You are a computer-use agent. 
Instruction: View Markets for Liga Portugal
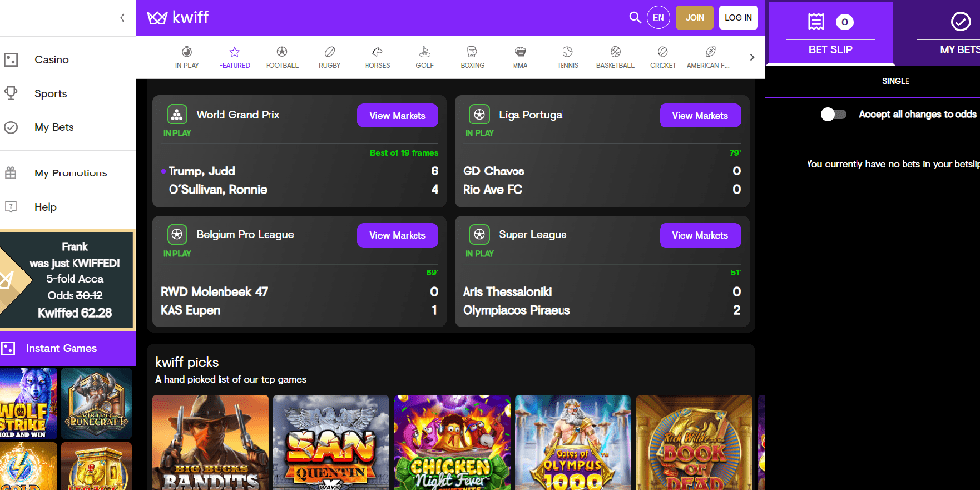coord(700,116)
